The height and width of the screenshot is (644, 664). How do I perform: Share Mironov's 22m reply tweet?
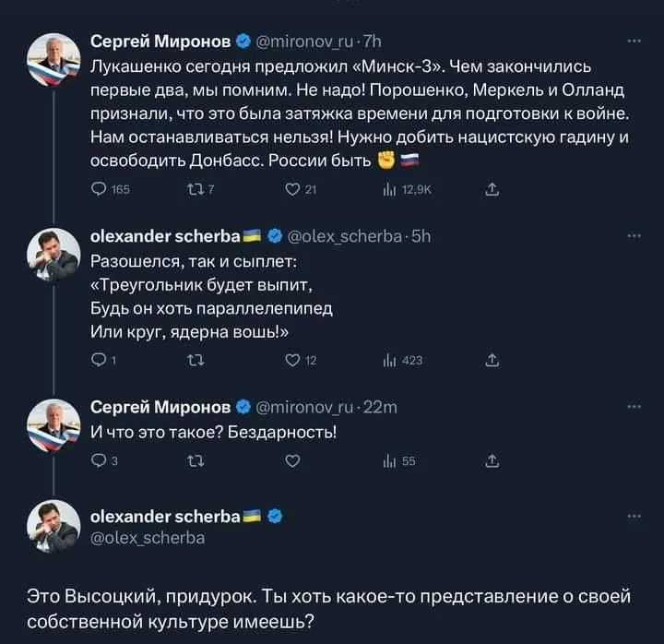[492, 461]
